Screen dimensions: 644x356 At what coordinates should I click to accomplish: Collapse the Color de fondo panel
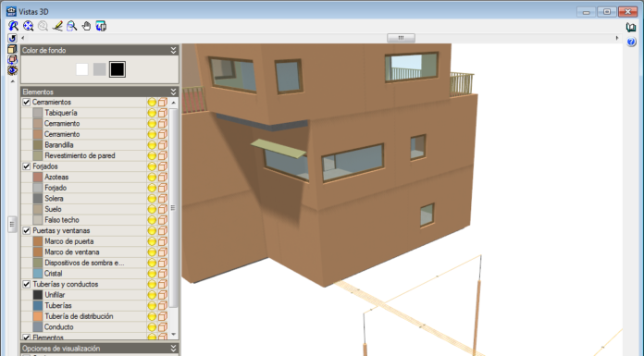point(173,50)
